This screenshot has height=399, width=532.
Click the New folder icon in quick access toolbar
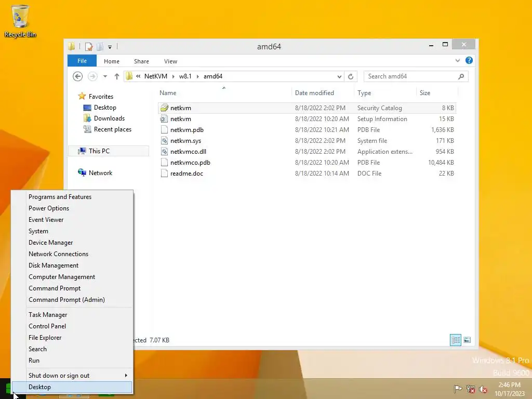100,46
